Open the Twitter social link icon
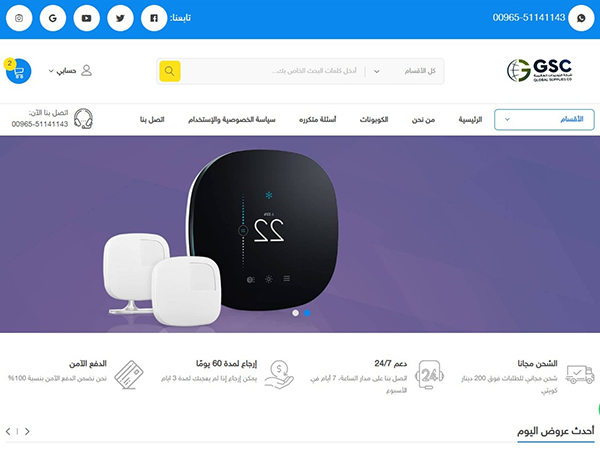 120,18
